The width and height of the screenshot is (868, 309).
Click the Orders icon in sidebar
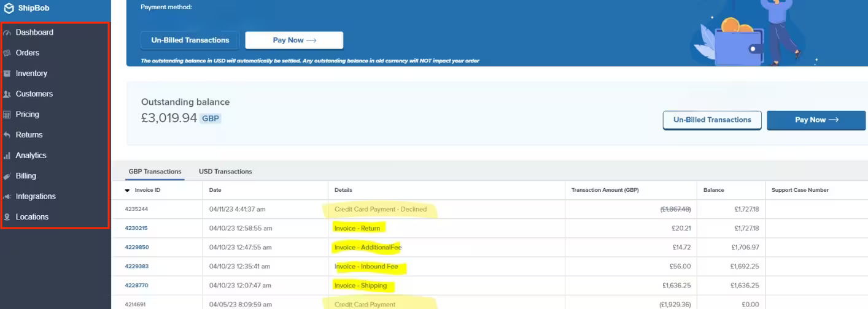pyautogui.click(x=7, y=53)
